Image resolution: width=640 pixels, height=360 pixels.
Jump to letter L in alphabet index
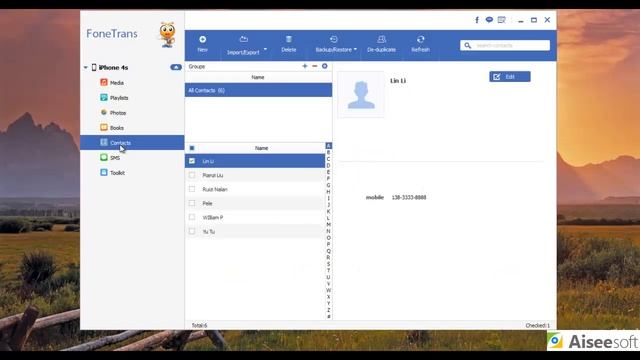point(329,218)
